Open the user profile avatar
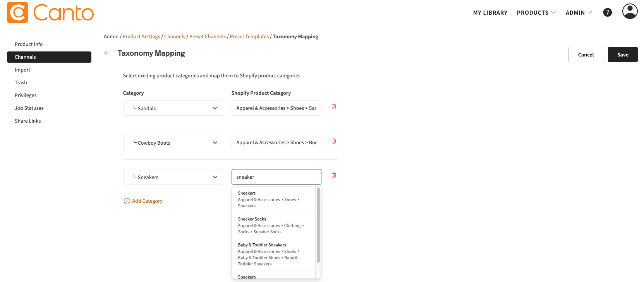This screenshot has width=644, height=282. (x=630, y=11)
